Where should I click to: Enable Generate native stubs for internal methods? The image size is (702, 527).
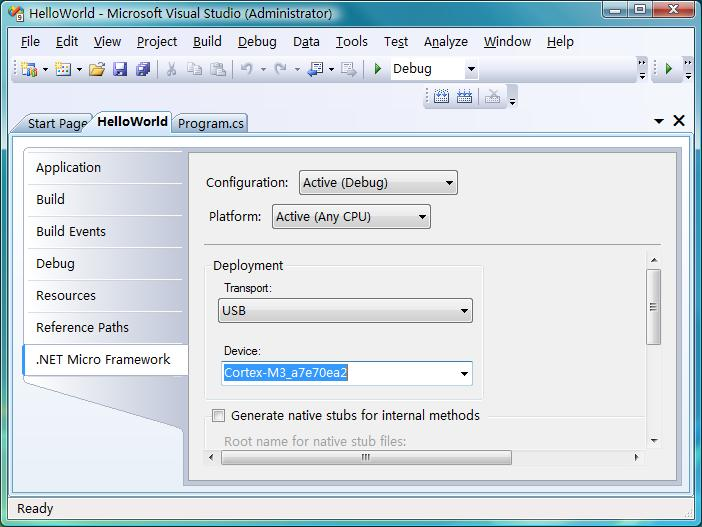pyautogui.click(x=218, y=416)
